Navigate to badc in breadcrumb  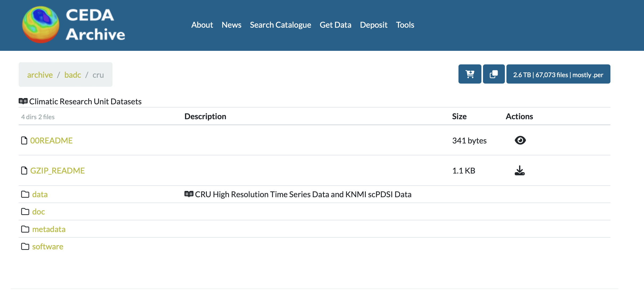tap(73, 75)
